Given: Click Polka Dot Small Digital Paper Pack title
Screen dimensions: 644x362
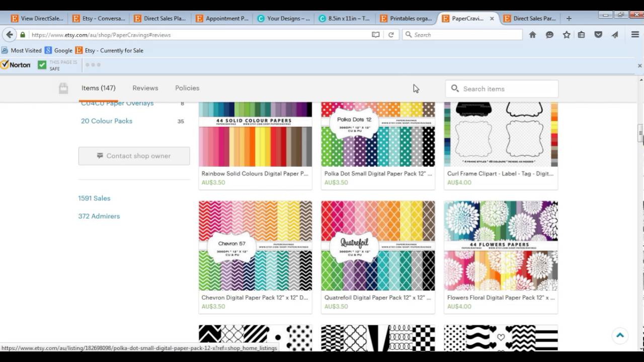Looking at the screenshot, I should pyautogui.click(x=378, y=173).
